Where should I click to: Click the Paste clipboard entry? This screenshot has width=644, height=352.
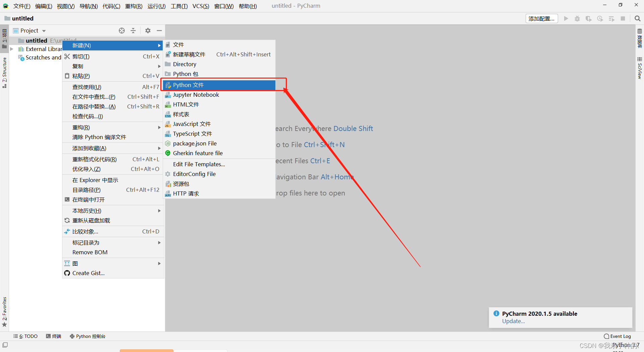pos(113,76)
